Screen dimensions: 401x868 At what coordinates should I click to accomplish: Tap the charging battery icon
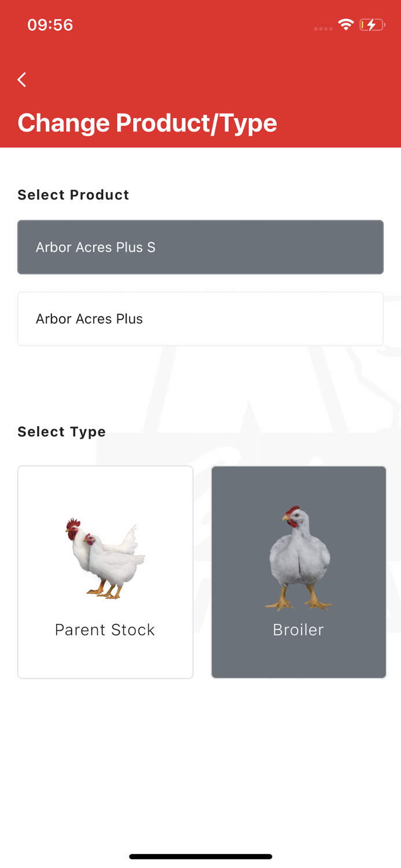(371, 24)
